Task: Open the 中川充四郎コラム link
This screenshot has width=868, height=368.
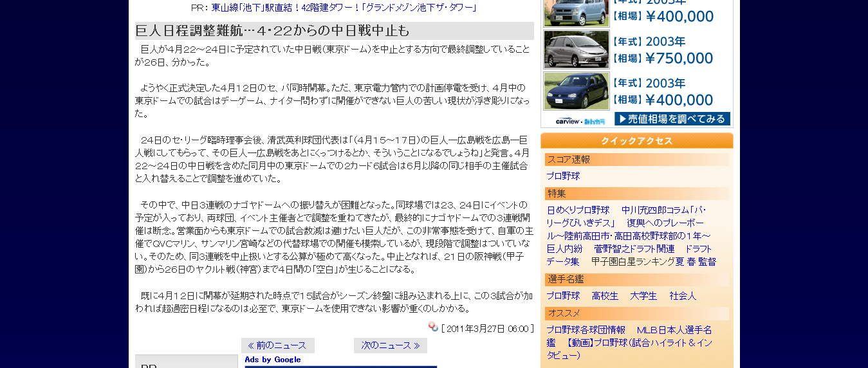Action: tap(626, 217)
